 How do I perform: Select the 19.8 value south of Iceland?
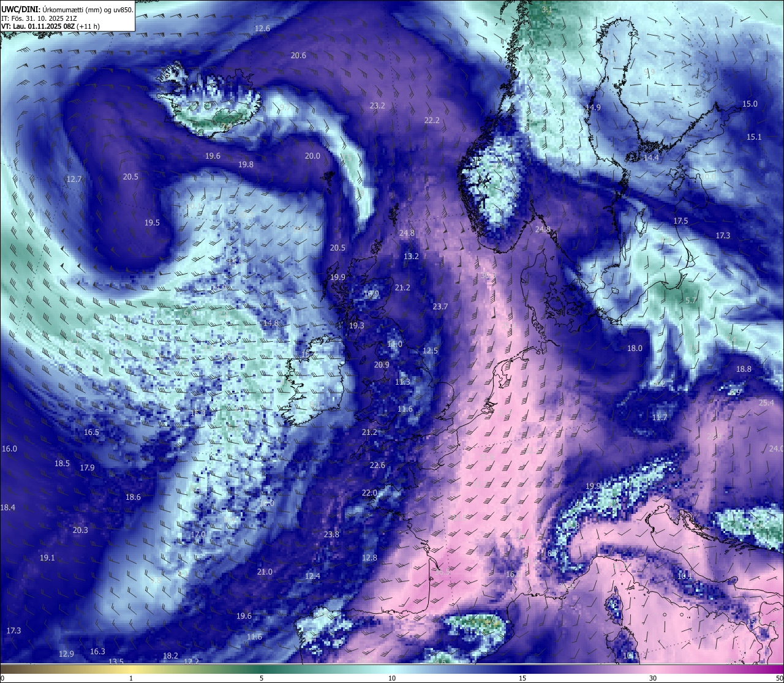[x=246, y=165]
